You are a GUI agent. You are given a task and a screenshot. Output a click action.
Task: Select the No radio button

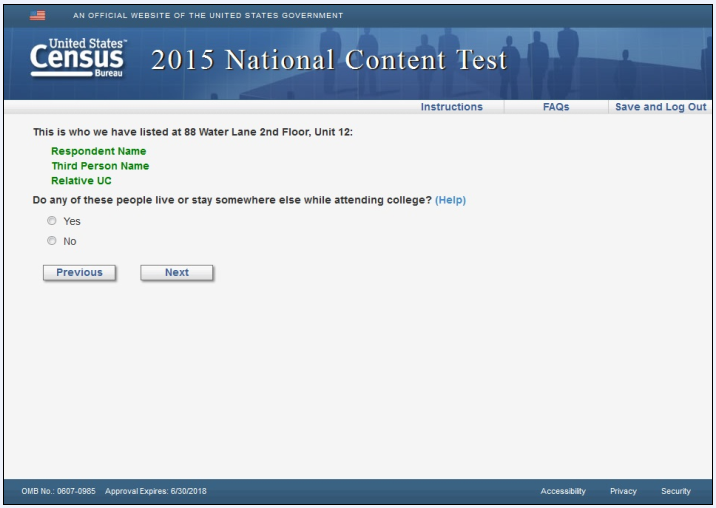[x=52, y=240]
